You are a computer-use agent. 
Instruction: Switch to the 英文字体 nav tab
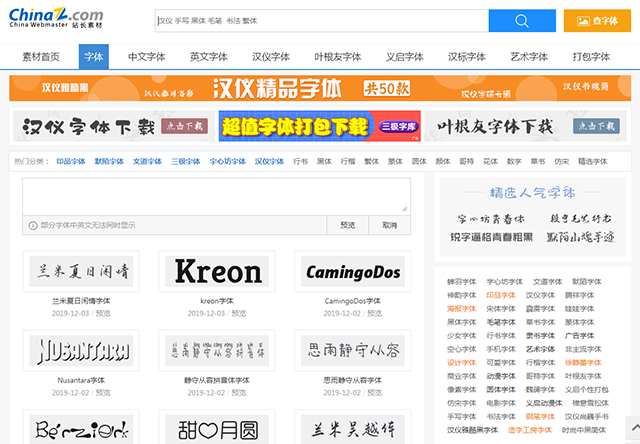(x=208, y=58)
